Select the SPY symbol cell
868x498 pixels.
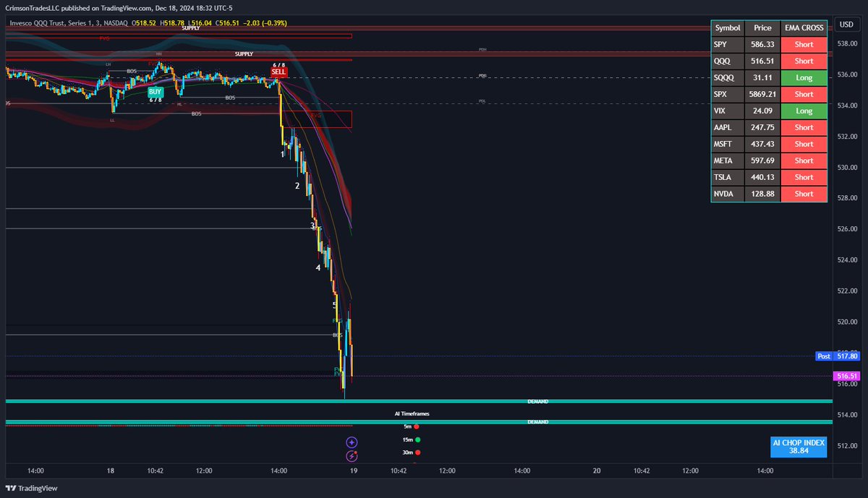(x=728, y=44)
